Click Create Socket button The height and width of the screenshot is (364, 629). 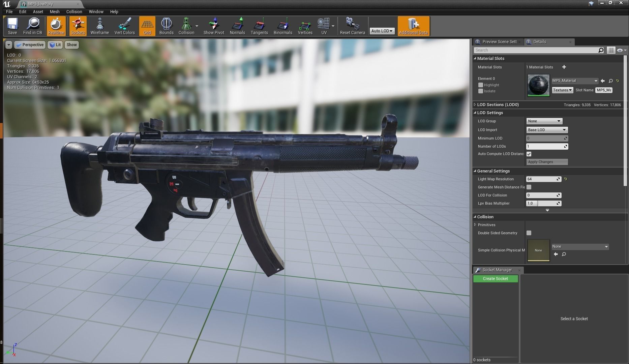tap(495, 279)
